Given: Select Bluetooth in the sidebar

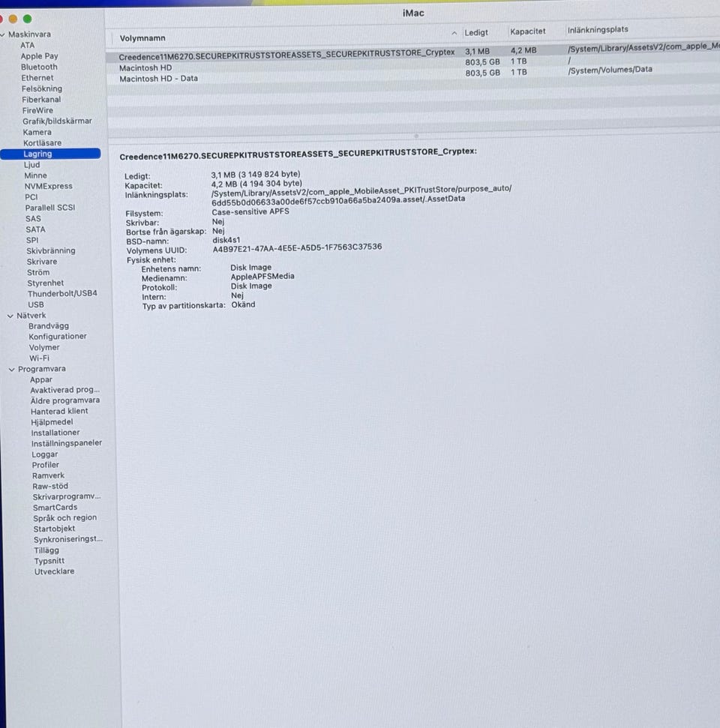Looking at the screenshot, I should (x=39, y=67).
